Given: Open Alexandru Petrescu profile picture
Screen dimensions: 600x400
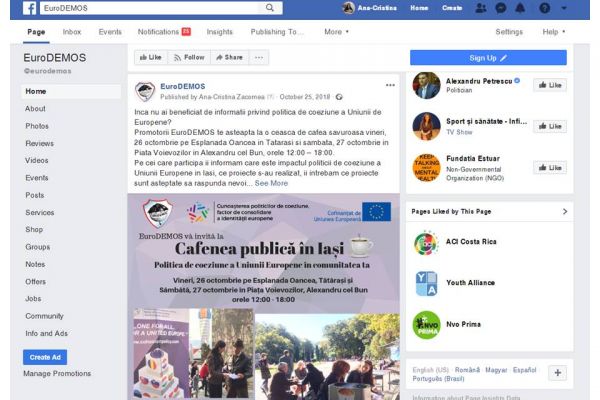Looking at the screenshot, I should click(x=426, y=85).
